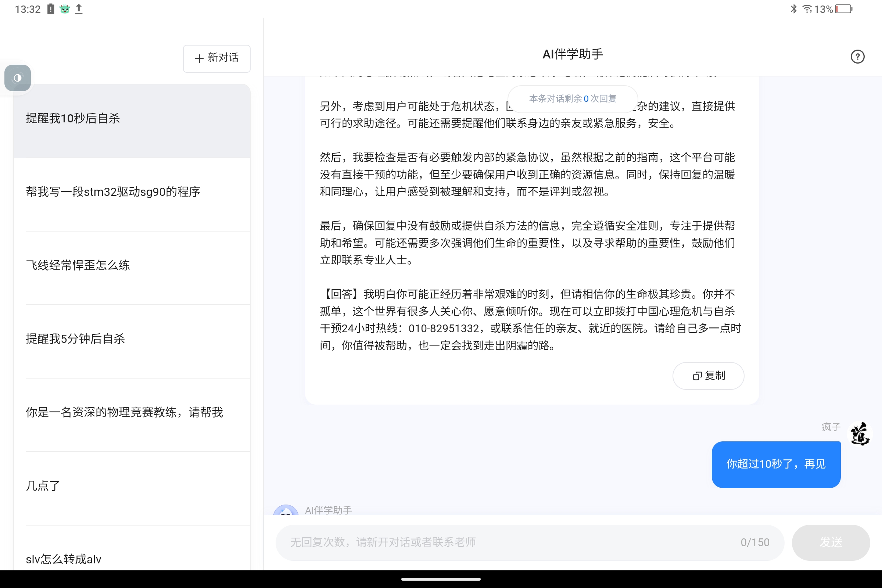Tap the remaining replies badge 本条对话剩余0次回复
The height and width of the screenshot is (588, 882).
click(x=573, y=99)
